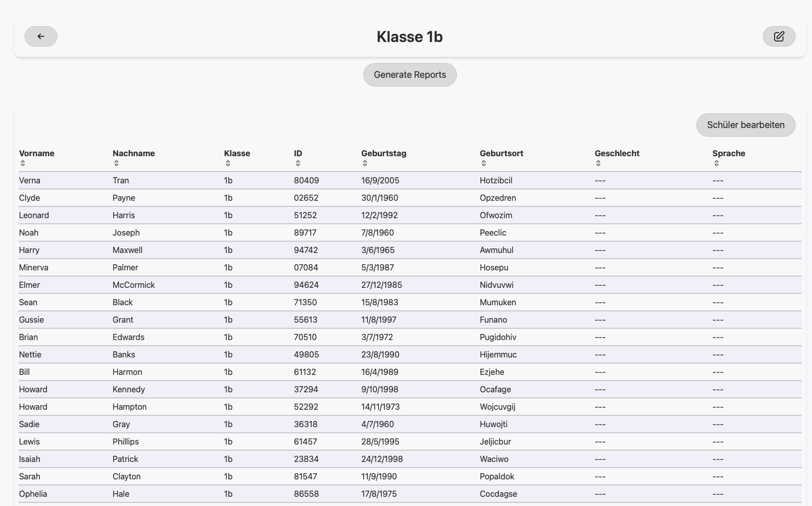Sort table by Nachname column icon
Screen dimensions: 812x506
coord(116,163)
